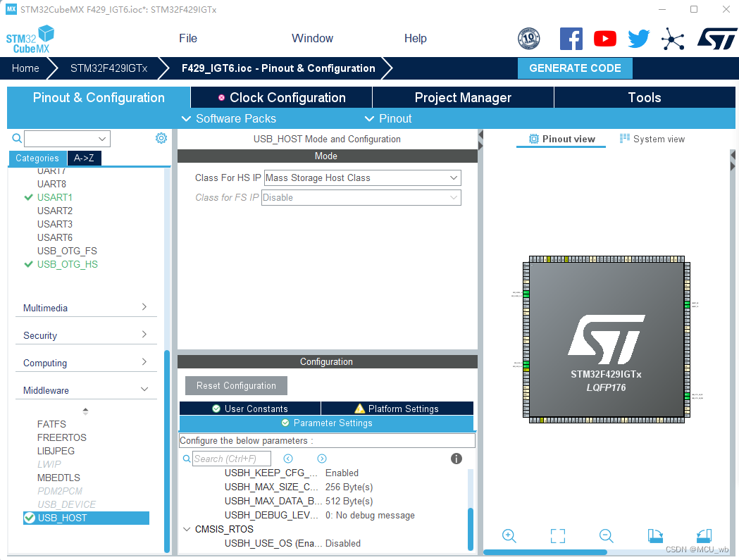Go to Home breadcrumb
739x560 pixels.
[x=25, y=68]
